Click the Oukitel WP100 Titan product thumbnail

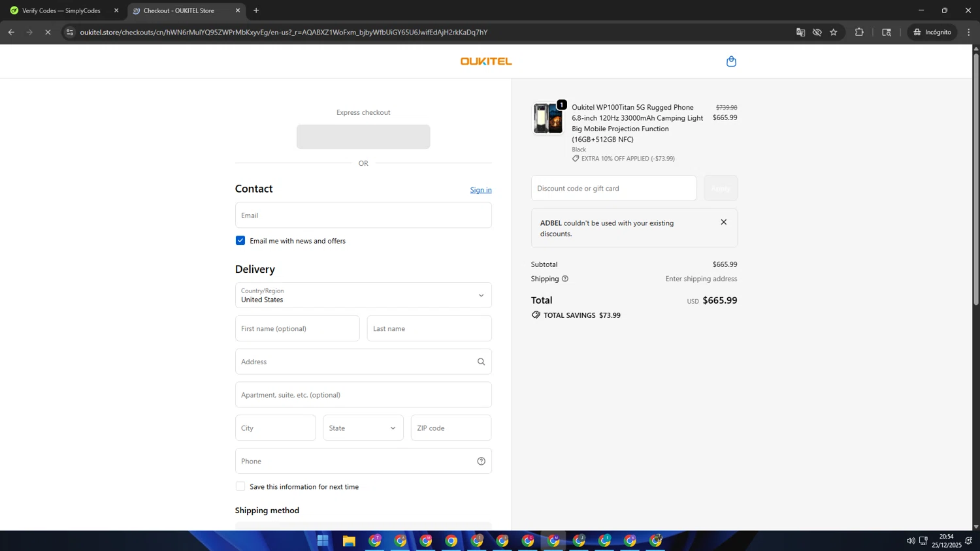(x=548, y=118)
